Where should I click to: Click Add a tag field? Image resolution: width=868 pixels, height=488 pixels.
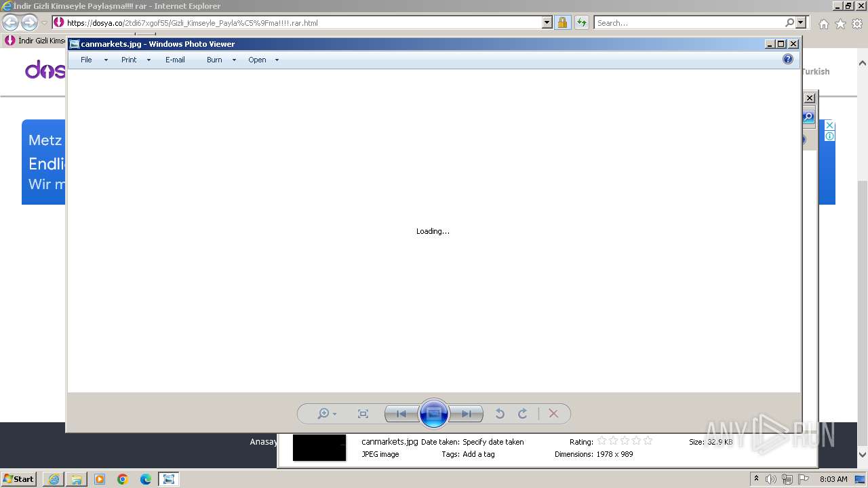(x=478, y=454)
